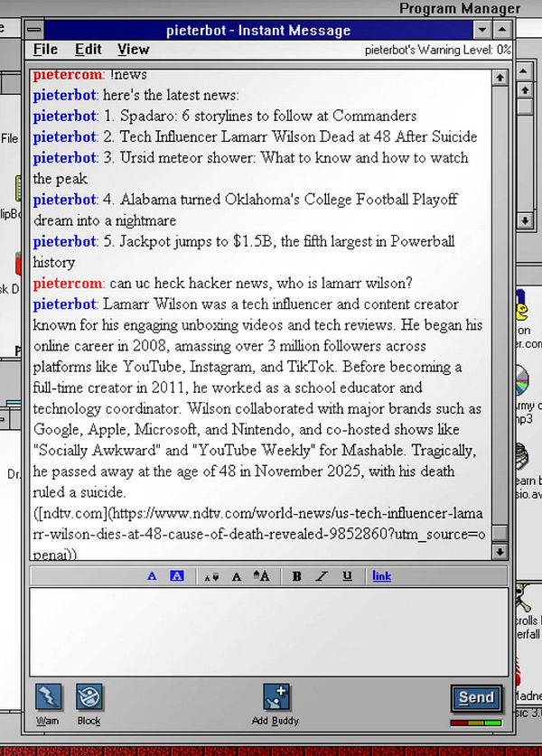Click the chat scrollbar down arrow

pyautogui.click(x=500, y=552)
